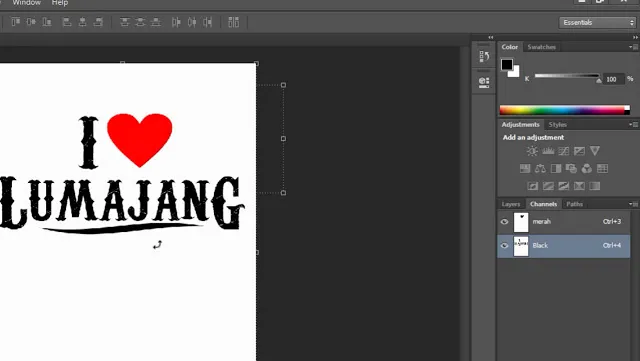640x361 pixels.
Task: Add a Selective Color adjustment
Action: click(579, 186)
